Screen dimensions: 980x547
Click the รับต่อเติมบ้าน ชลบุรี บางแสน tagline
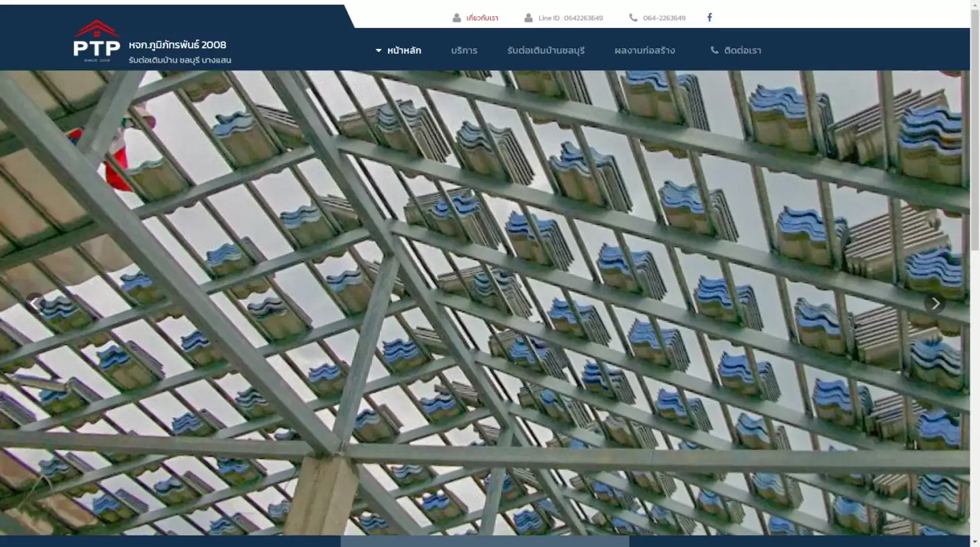click(180, 61)
